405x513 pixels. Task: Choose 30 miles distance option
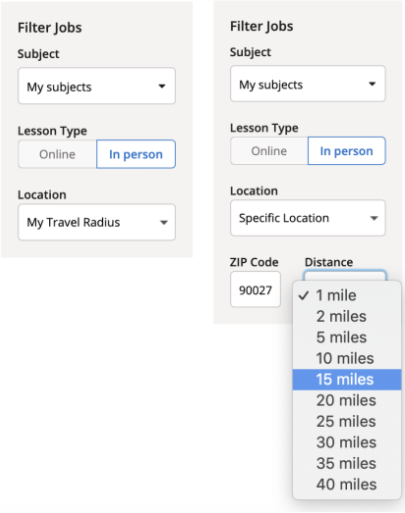point(347,442)
